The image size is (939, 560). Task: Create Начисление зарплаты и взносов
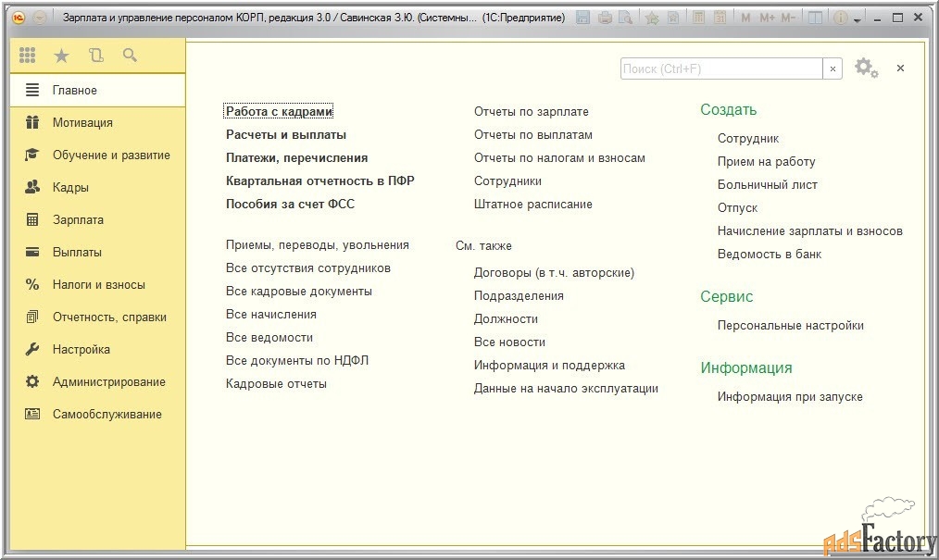tap(809, 230)
